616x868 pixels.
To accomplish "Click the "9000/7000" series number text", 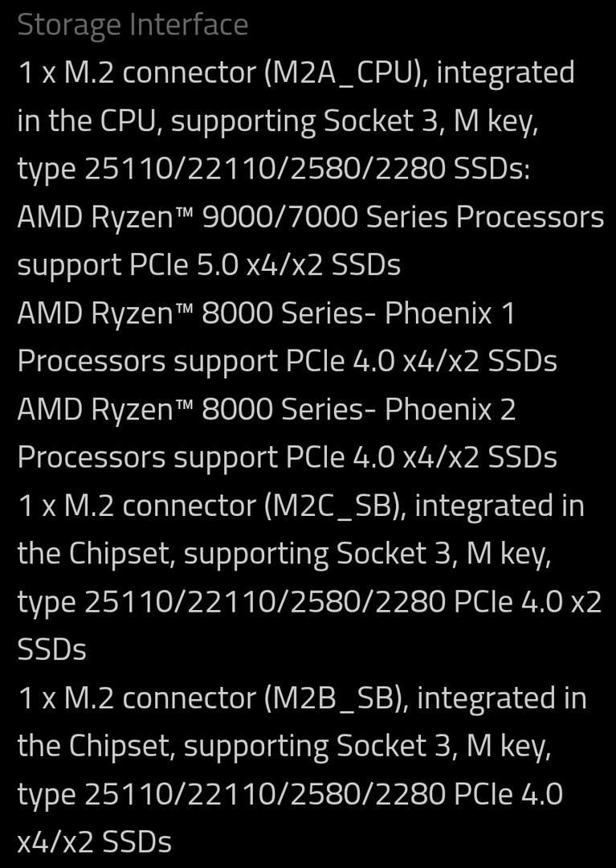I will click(278, 218).
